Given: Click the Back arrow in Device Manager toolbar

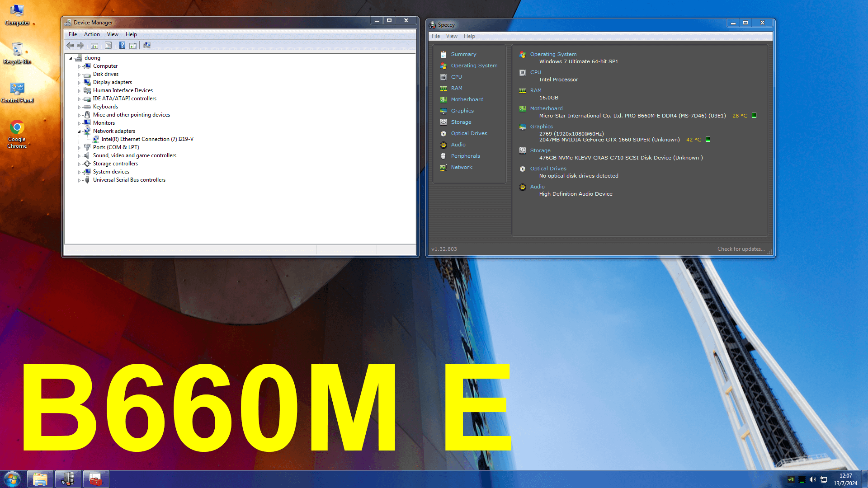Looking at the screenshot, I should click(70, 45).
